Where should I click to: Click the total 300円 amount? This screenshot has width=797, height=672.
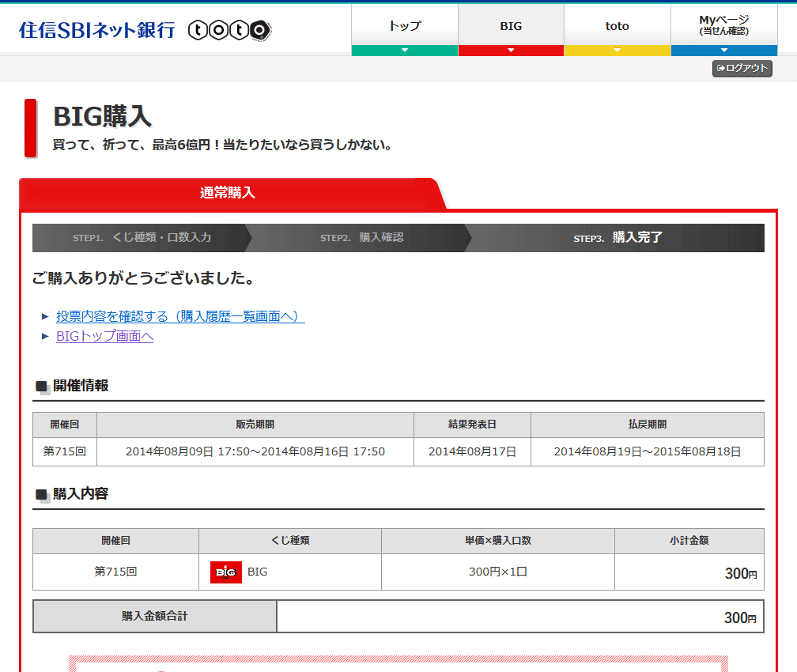[x=740, y=617]
